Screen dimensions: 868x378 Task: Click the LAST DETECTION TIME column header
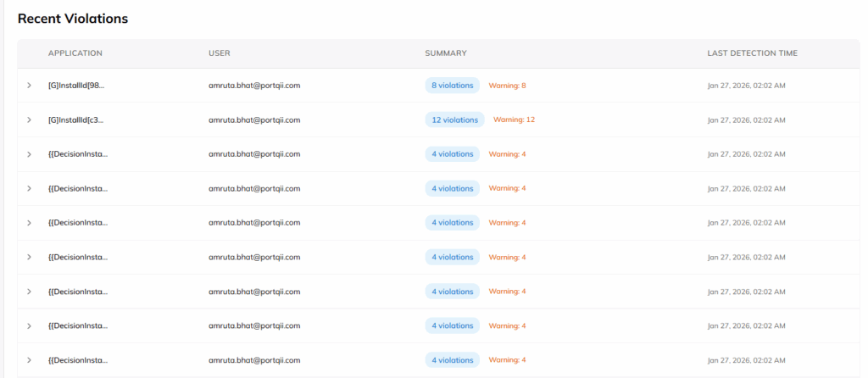tap(752, 53)
